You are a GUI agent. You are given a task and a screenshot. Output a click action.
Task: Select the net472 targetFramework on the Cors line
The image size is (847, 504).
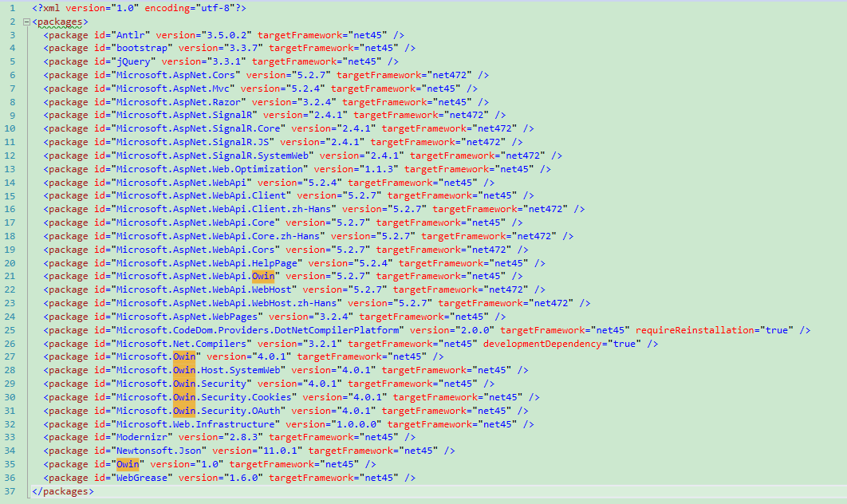click(447, 74)
